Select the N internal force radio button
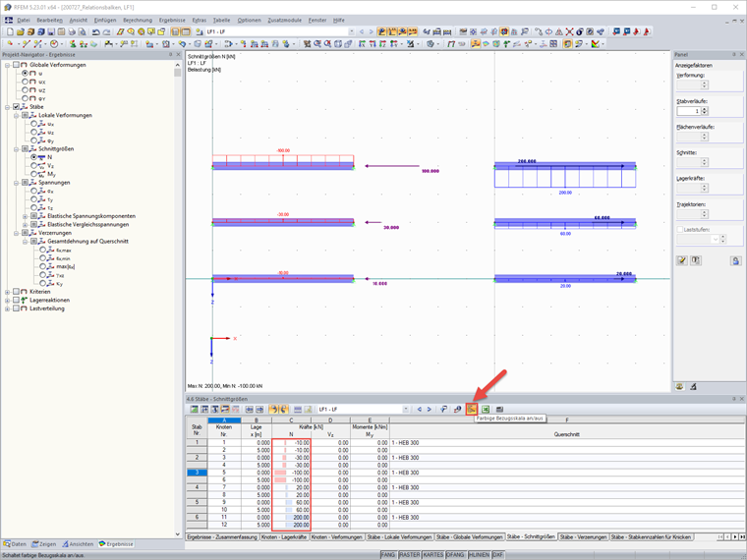Image resolution: width=747 pixels, height=560 pixels. 33,157
